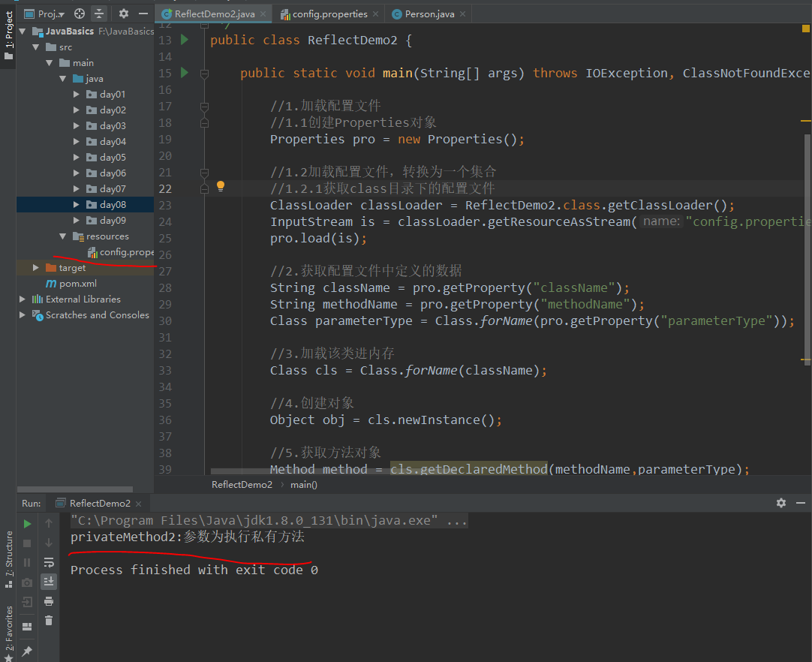
Task: Expand the day08 folder
Action: 77,204
